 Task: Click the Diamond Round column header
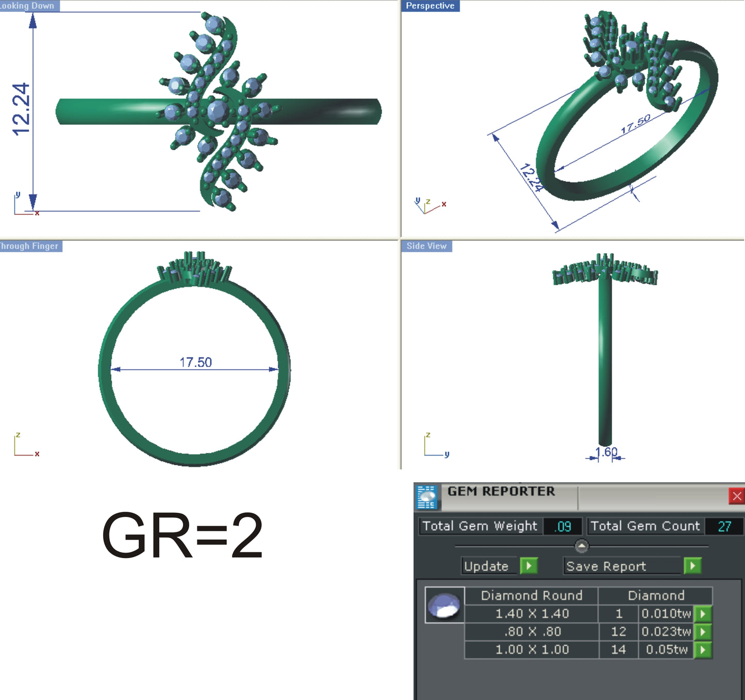pyautogui.click(x=532, y=596)
